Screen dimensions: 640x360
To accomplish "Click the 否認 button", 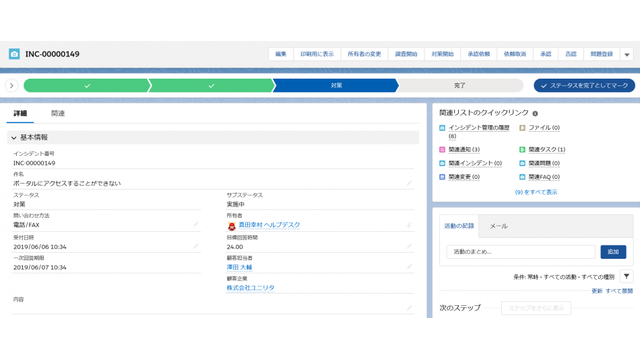I will 571,54.
